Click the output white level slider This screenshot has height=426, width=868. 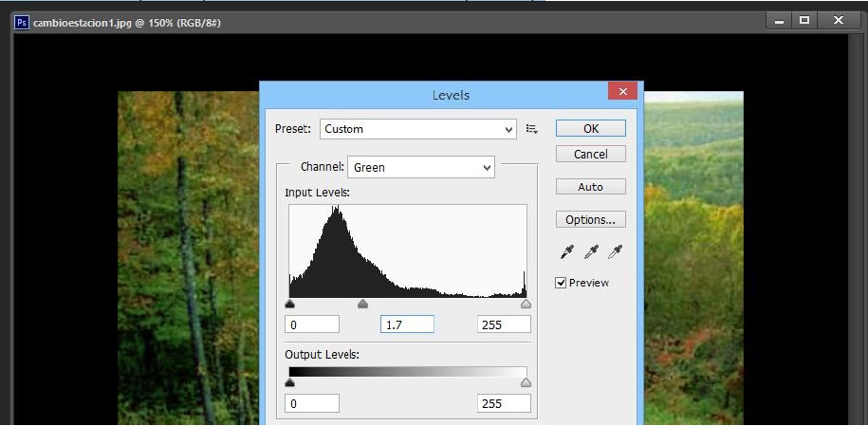pos(526,382)
